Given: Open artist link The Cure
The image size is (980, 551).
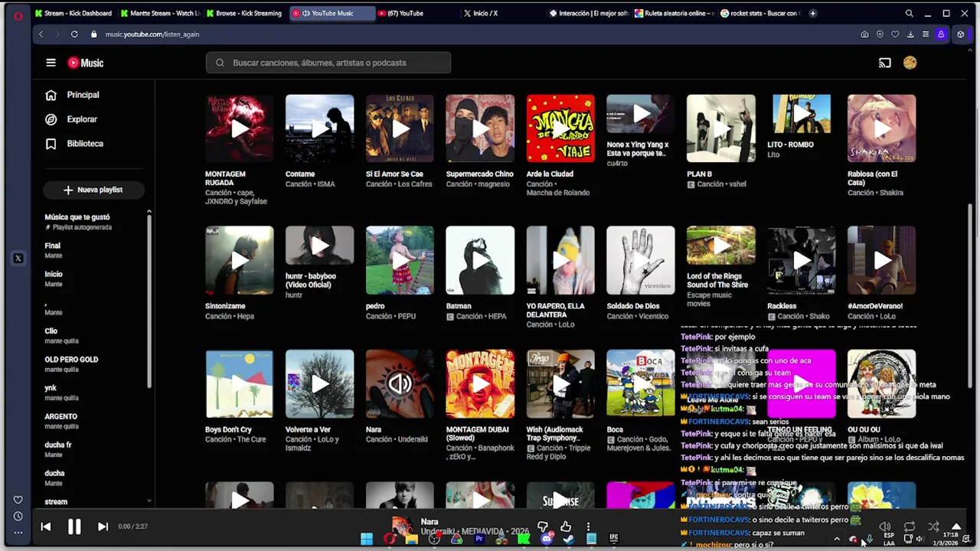Looking at the screenshot, I should pos(250,439).
